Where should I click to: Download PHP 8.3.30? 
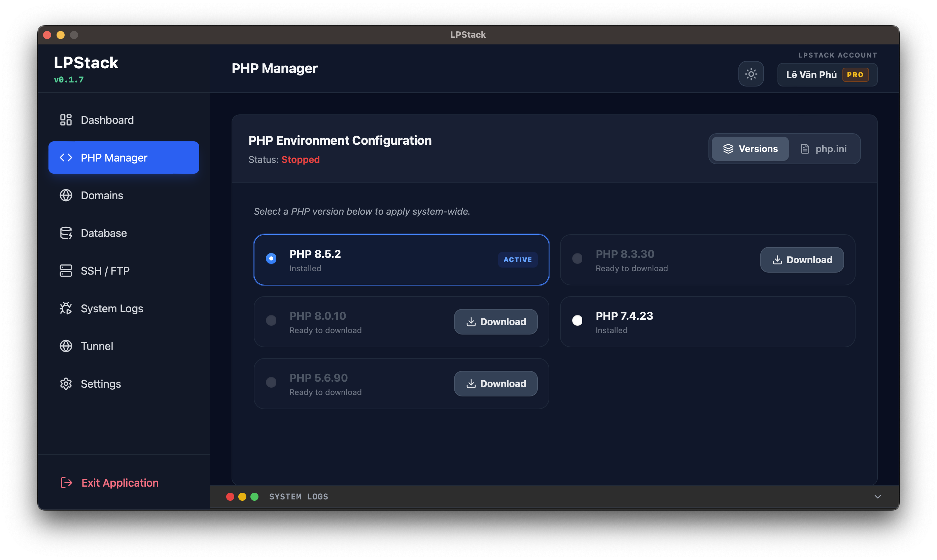pos(801,259)
